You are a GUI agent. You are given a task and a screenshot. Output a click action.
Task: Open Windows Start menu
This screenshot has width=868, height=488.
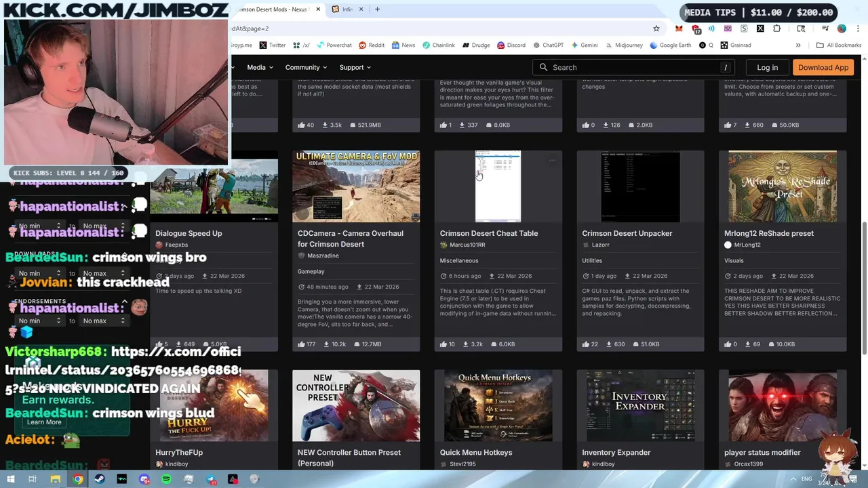tap(11, 479)
